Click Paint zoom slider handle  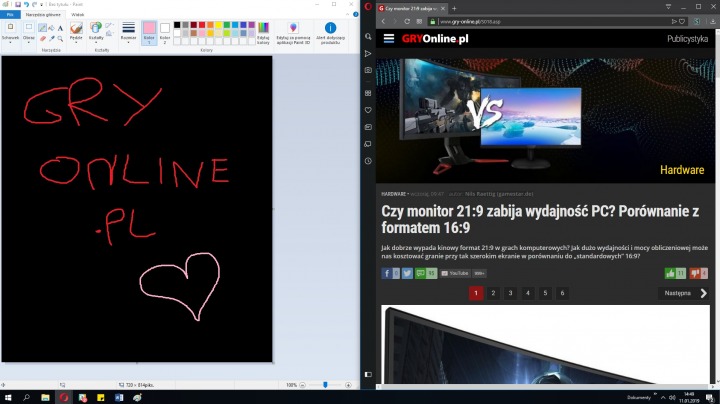tap(325, 385)
